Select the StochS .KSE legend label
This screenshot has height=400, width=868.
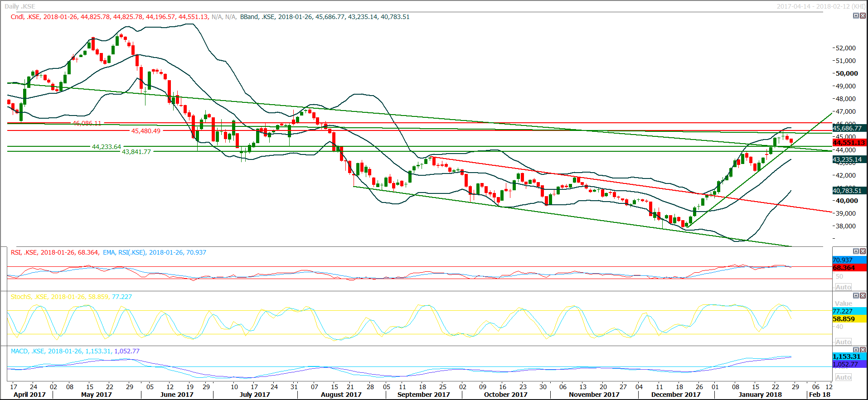click(71, 297)
